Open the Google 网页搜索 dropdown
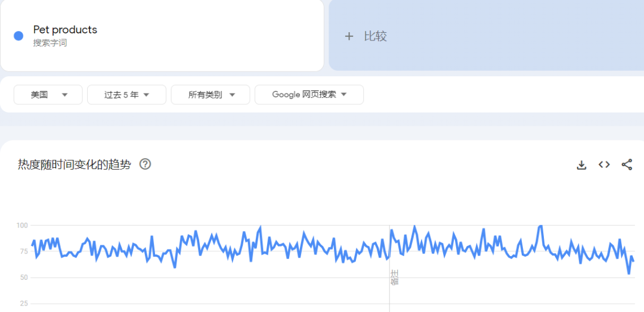 tap(309, 95)
